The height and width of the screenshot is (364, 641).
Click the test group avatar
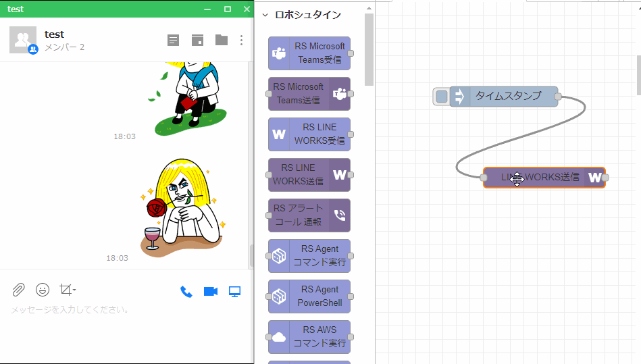pos(23,40)
